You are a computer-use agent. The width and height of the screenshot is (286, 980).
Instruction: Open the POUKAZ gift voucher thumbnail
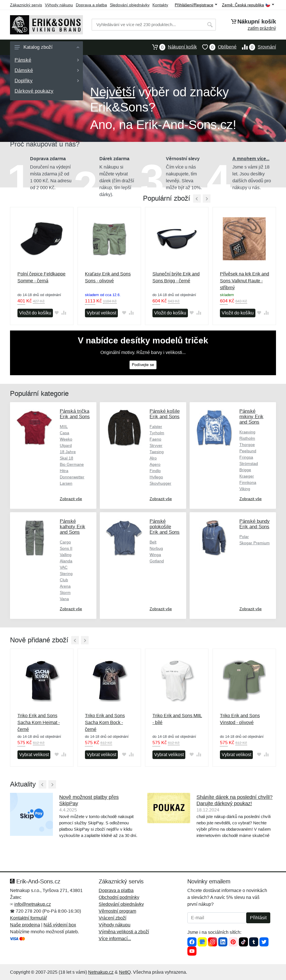tap(169, 808)
